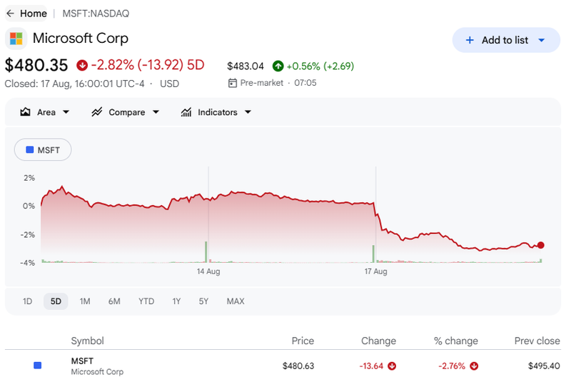Select the 1Y time range
Viewport: 571px width, 392px height.
tap(176, 301)
